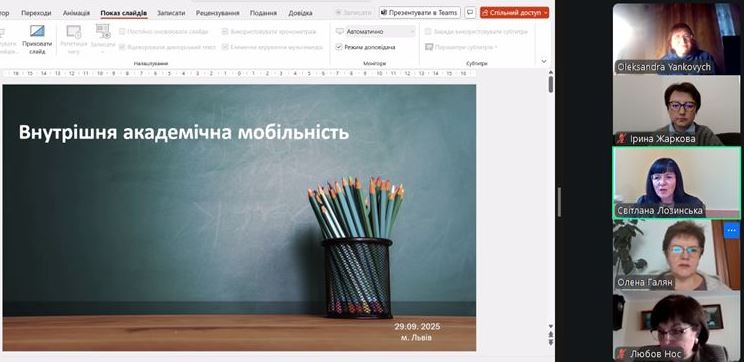This screenshot has height=362, width=744.
Task: Collapse the ribbon using the chevron
Action: tap(544, 61)
